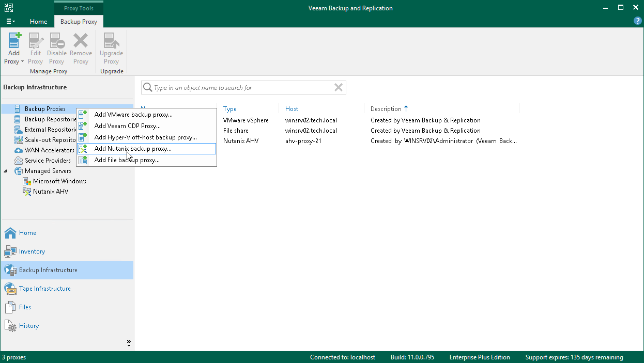Viewport: 644px width, 363px height.
Task: Click winsrv02.tech.local in the VMware vSphere row
Action: tap(311, 120)
